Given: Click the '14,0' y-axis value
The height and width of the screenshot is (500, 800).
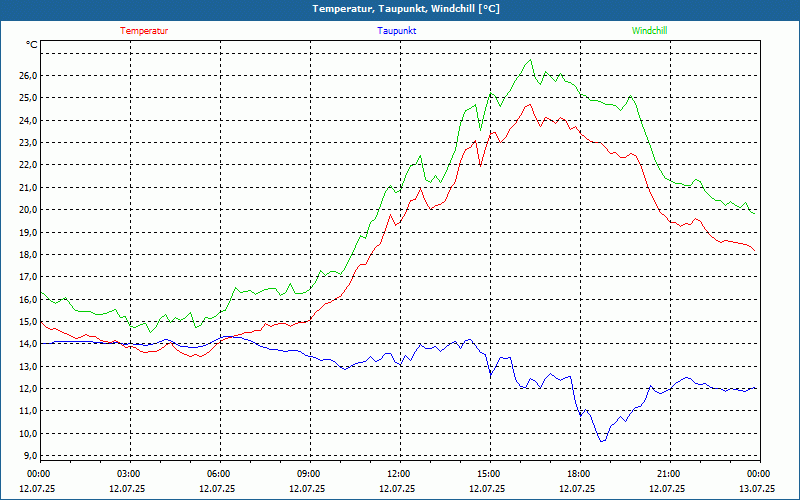Looking at the screenshot, I should [x=28, y=344].
